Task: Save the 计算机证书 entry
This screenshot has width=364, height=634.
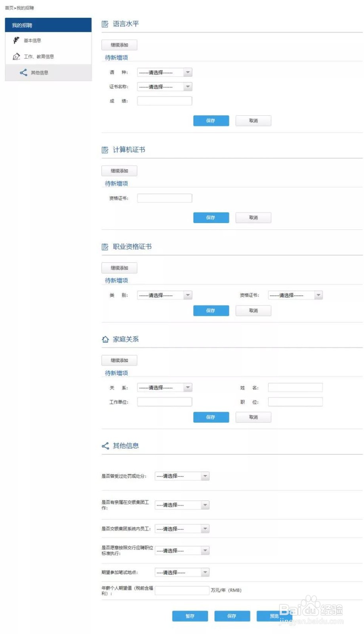Action: click(211, 218)
